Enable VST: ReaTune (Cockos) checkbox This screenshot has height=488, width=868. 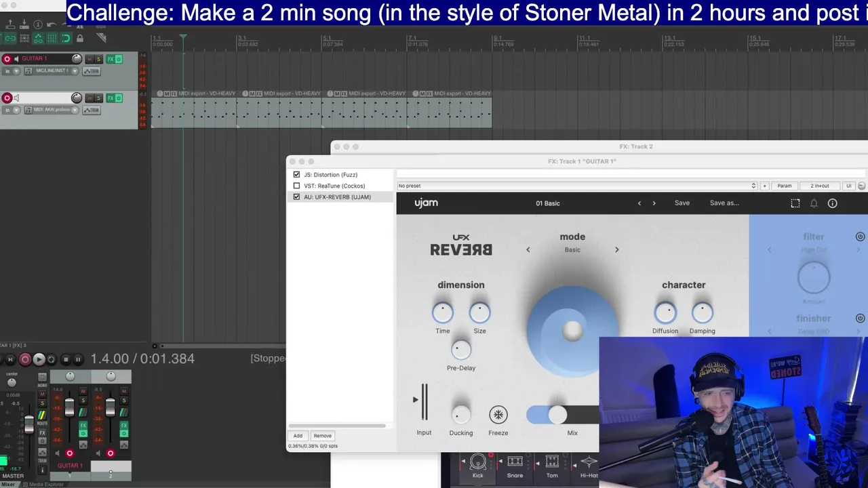click(296, 186)
